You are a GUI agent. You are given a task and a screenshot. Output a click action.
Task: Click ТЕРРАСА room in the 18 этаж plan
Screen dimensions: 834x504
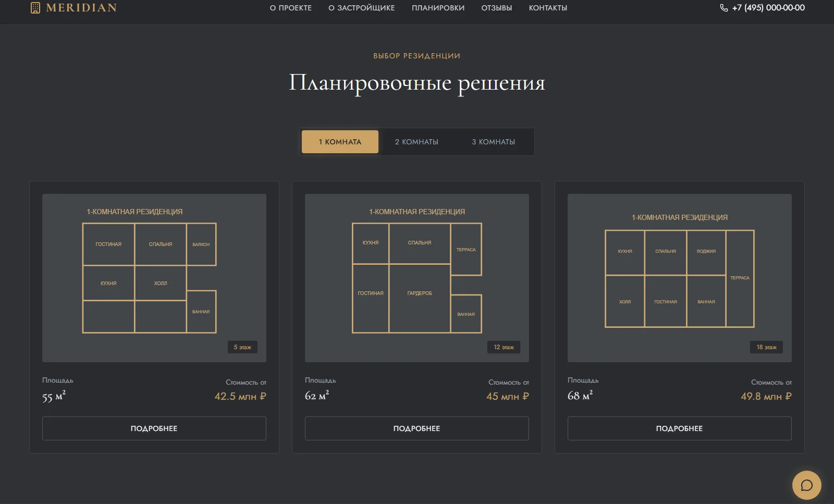coord(740,278)
